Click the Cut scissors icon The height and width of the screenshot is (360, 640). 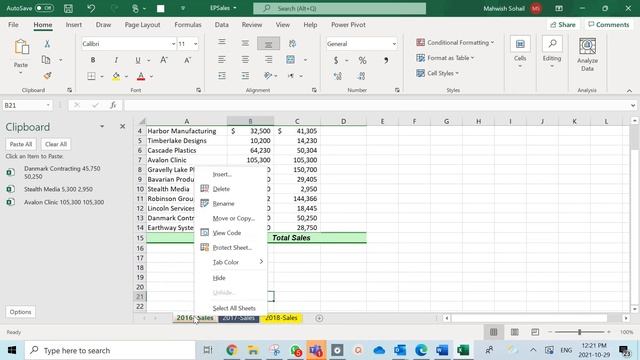(x=47, y=44)
